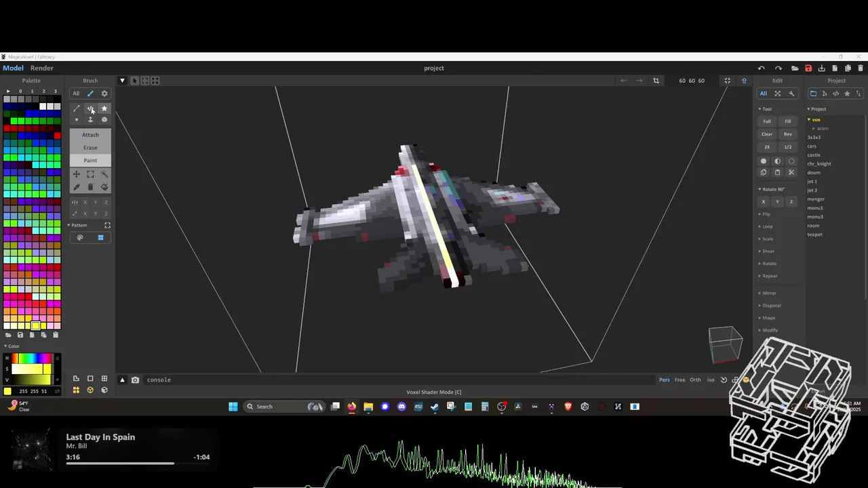Choose the Move tool cross-arrows icon
Image resolution: width=868 pixels, height=488 pixels.
click(77, 174)
